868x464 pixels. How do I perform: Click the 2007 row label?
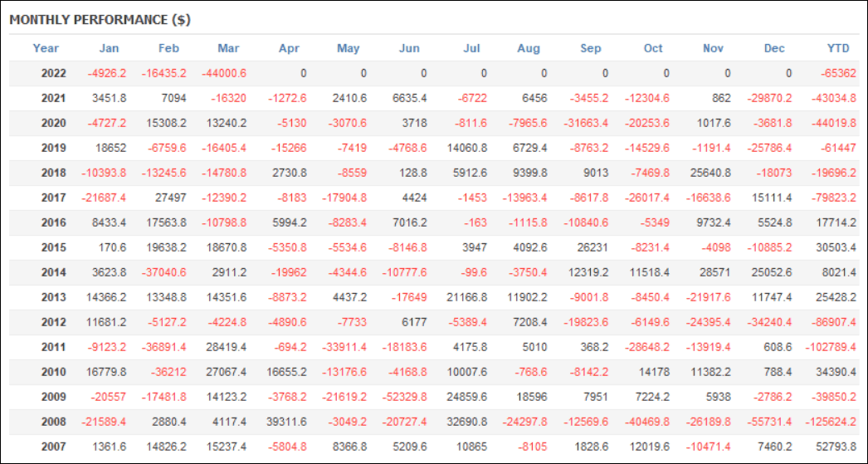coord(54,447)
